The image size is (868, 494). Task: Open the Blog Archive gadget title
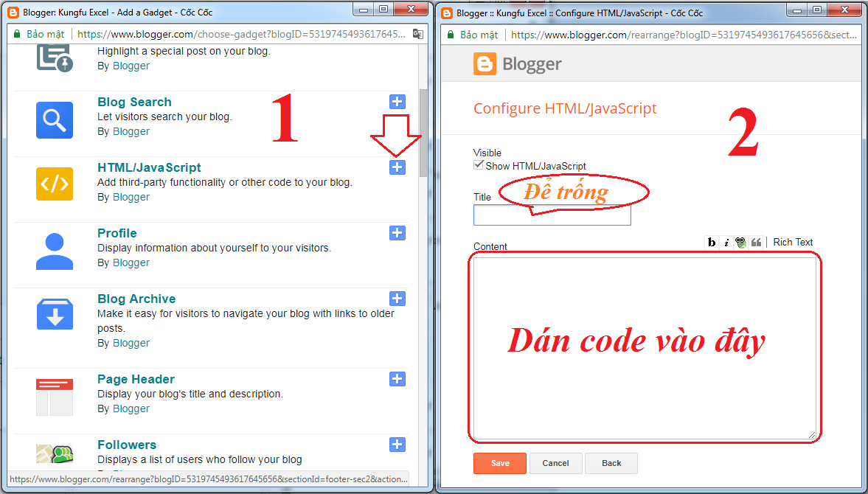(x=136, y=299)
